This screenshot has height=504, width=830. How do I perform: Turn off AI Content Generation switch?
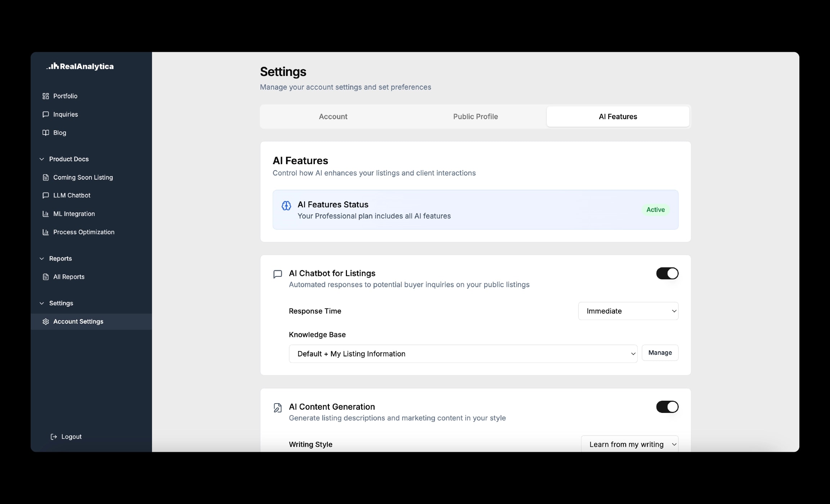click(x=667, y=407)
